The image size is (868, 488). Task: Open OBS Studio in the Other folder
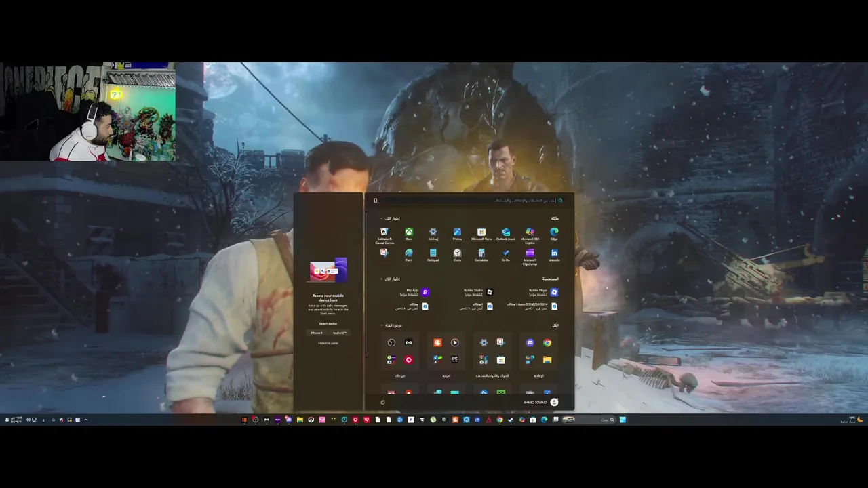pos(391,342)
